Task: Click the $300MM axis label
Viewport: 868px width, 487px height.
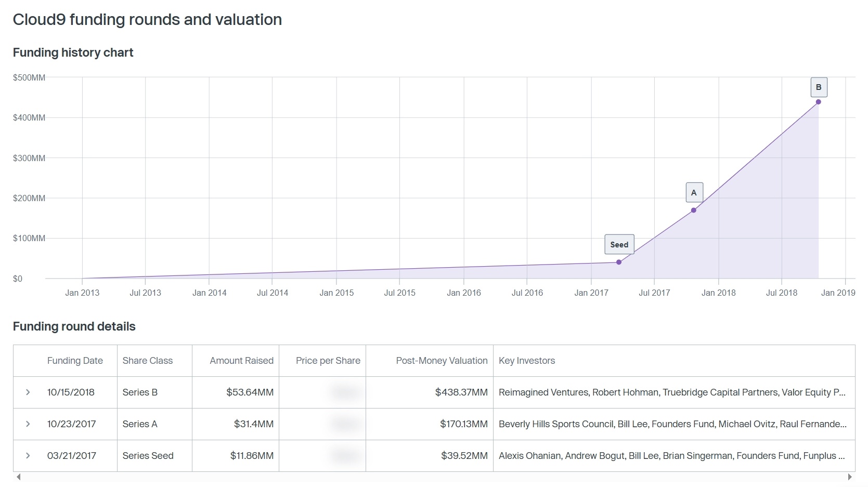Action: pos(29,158)
